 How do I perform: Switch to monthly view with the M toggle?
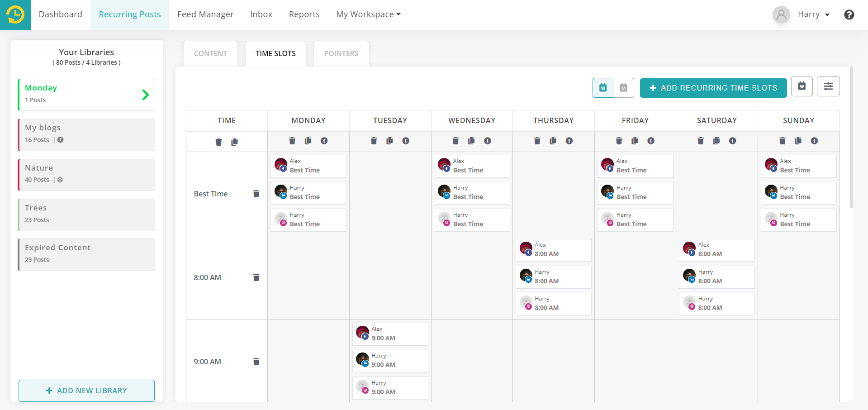pos(623,88)
